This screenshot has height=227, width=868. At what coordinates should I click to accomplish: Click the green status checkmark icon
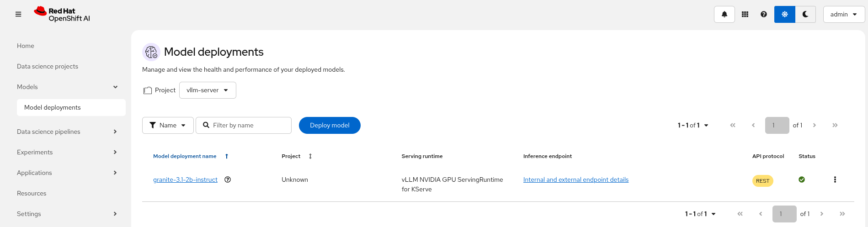pos(802,179)
